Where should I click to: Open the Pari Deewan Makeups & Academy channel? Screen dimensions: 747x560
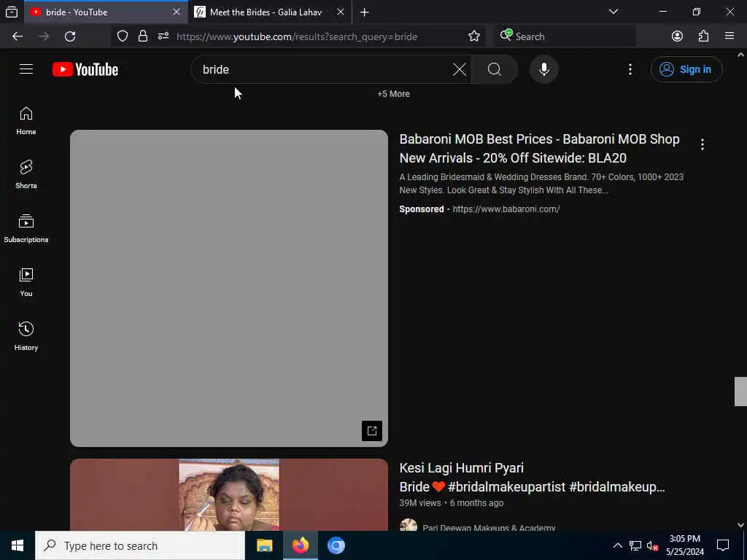(489, 528)
